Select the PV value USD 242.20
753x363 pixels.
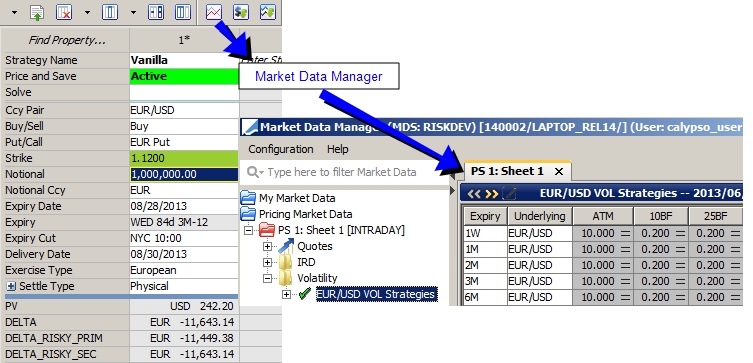click(x=184, y=306)
